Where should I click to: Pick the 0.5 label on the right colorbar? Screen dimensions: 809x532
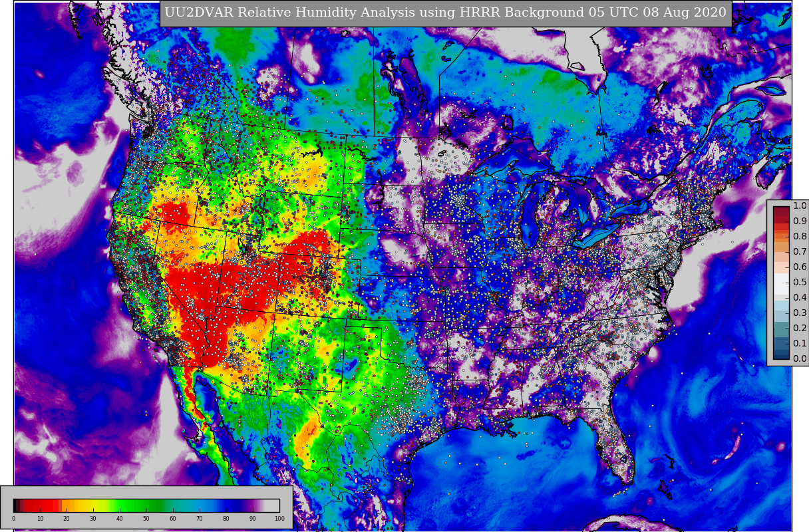pyautogui.click(x=800, y=283)
